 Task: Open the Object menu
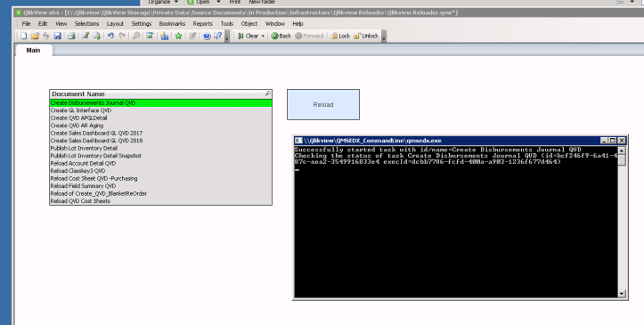[x=249, y=24]
